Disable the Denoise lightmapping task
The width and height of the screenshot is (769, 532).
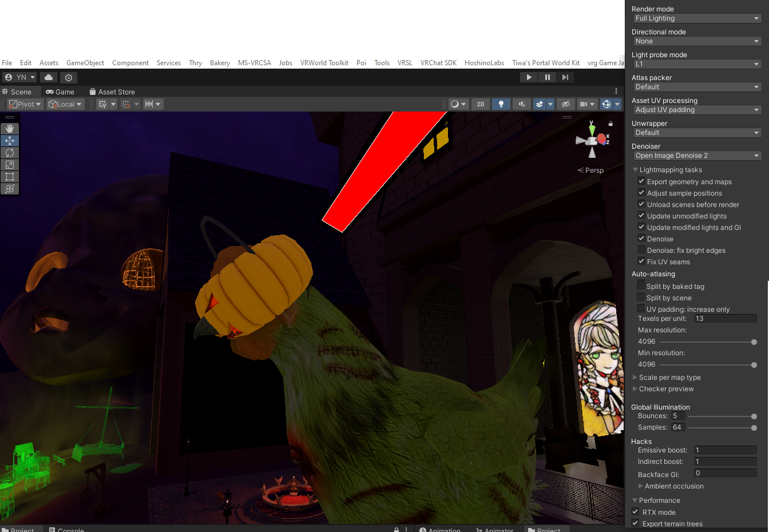click(x=641, y=239)
